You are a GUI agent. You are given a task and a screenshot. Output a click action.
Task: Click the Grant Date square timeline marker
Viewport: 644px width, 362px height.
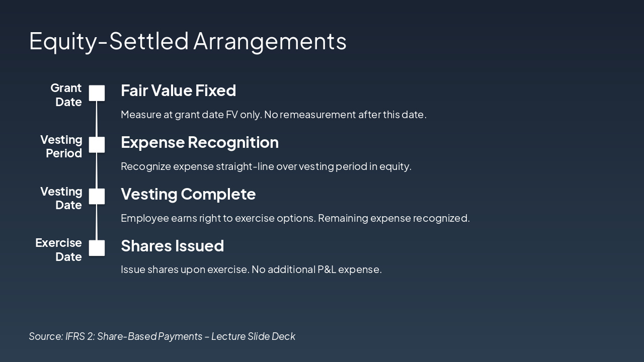coord(97,93)
